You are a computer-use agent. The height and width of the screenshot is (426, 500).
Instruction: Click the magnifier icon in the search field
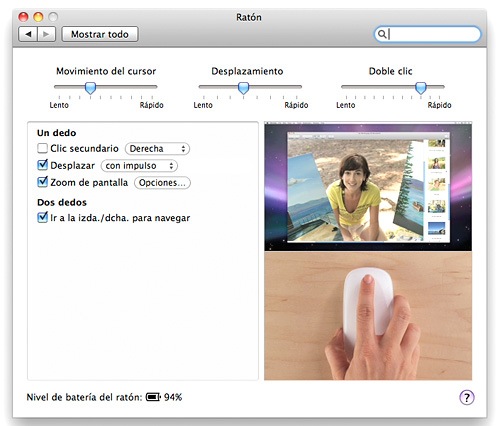(382, 34)
